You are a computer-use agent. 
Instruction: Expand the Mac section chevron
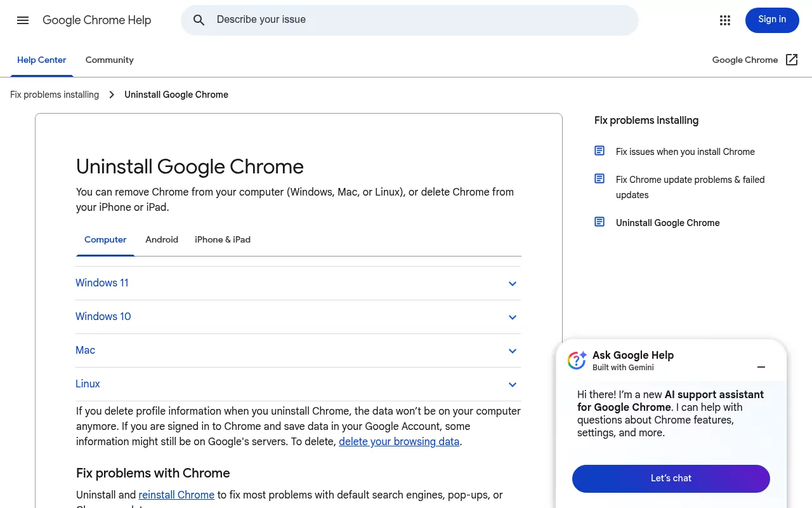click(513, 351)
